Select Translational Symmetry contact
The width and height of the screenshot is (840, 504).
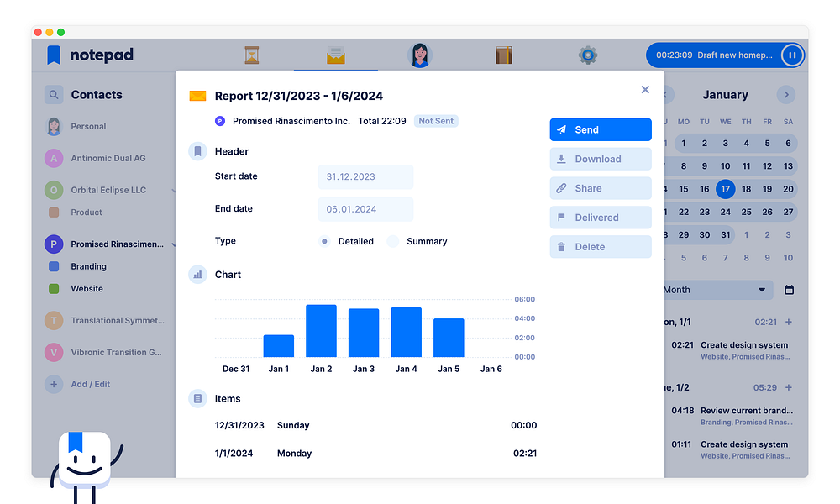pos(104,320)
